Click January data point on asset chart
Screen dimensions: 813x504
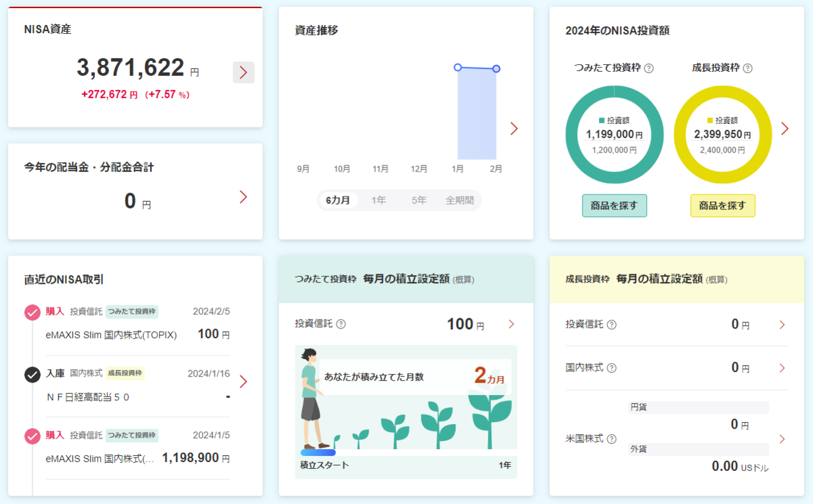point(457,67)
